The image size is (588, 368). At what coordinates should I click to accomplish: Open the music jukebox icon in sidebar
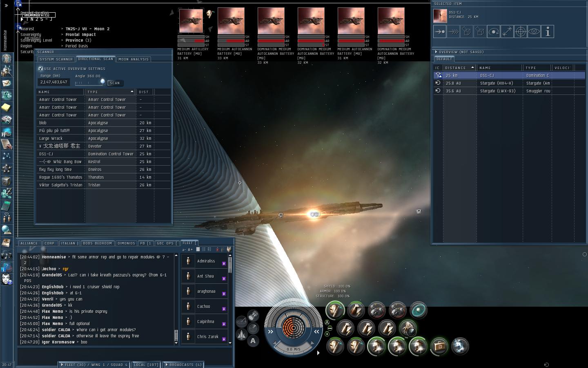[7, 255]
